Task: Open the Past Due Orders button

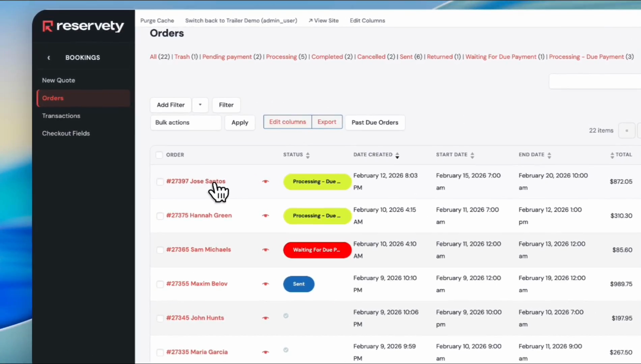Action: (375, 123)
